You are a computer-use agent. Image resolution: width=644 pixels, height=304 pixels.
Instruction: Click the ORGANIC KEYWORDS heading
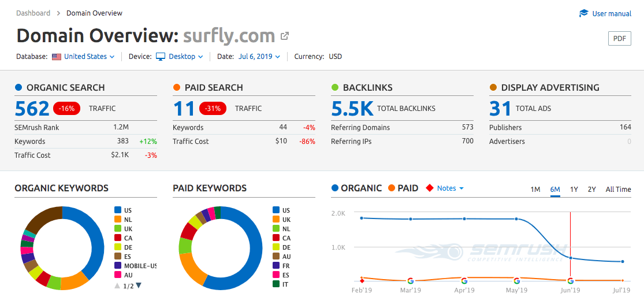point(62,188)
